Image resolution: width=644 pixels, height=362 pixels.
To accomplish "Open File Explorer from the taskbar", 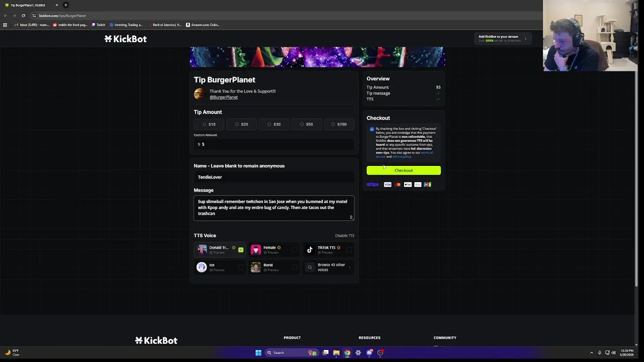I will coord(336,352).
